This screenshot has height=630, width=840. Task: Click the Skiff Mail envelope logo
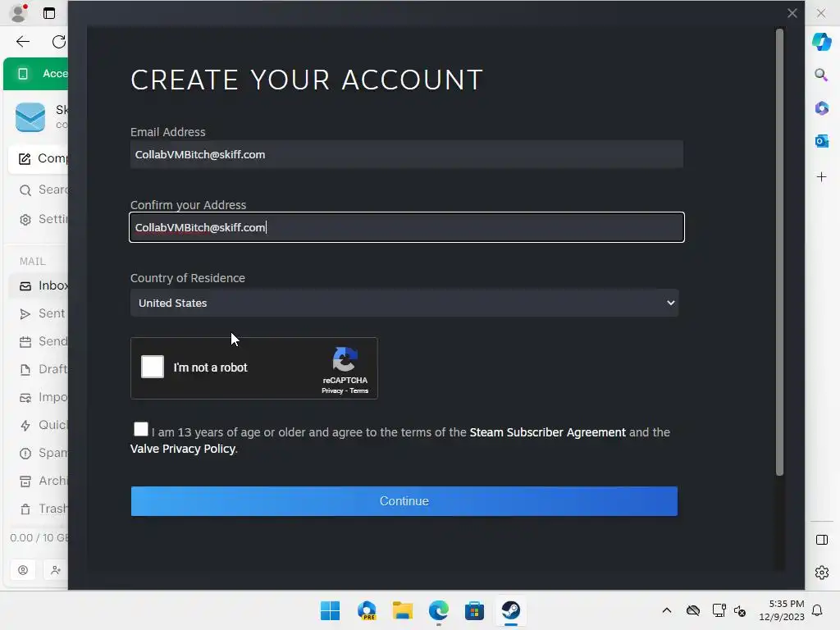tap(30, 116)
